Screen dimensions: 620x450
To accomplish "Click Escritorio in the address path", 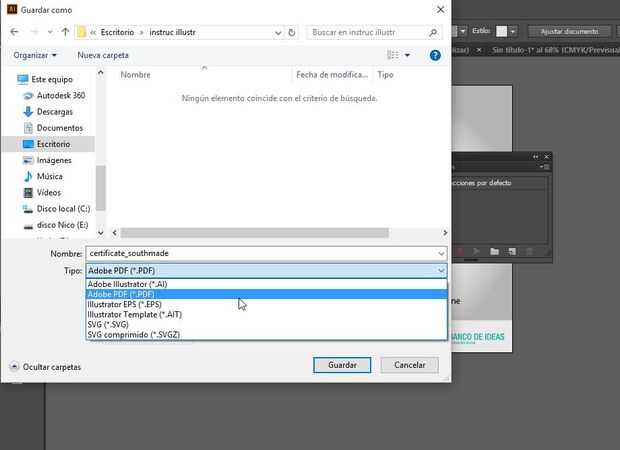I will click(x=117, y=32).
